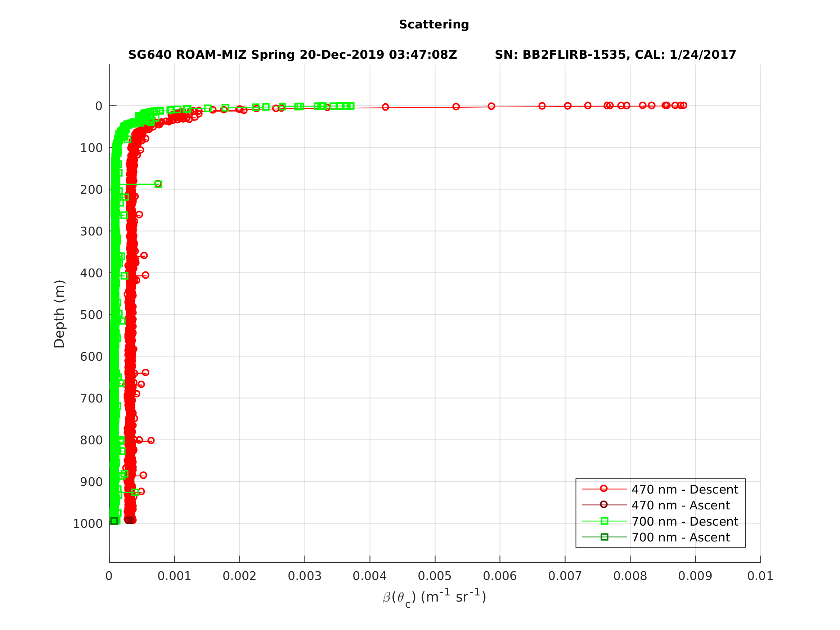Select the '700 nm - Descent' legend entry
Image resolution: width=840 pixels, height=630 pixels.
(x=660, y=521)
